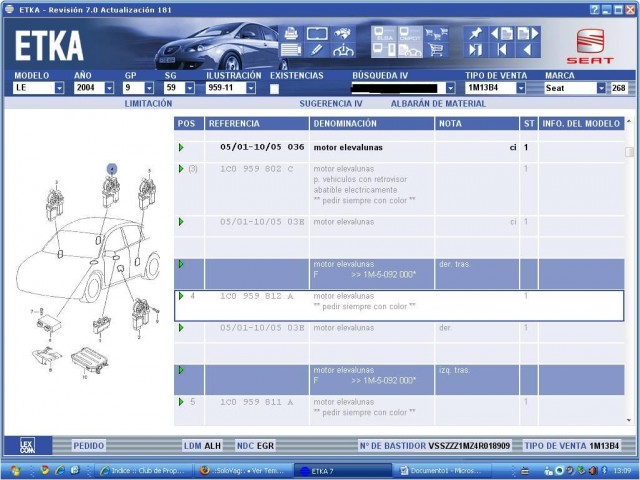Open the GP dropdown showing 9
The height and width of the screenshot is (480, 640).
149,88
